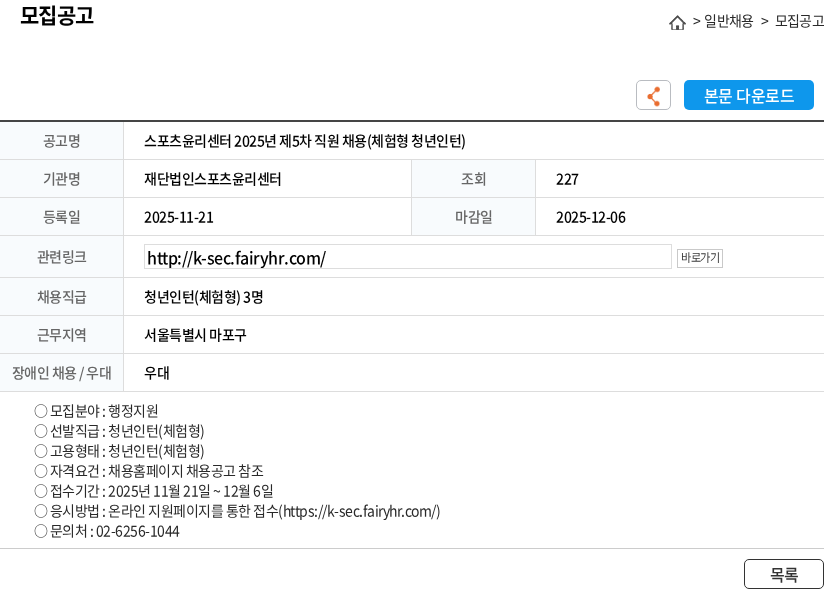Click the 문의처 : 02-6256-1044 line

tap(107, 531)
